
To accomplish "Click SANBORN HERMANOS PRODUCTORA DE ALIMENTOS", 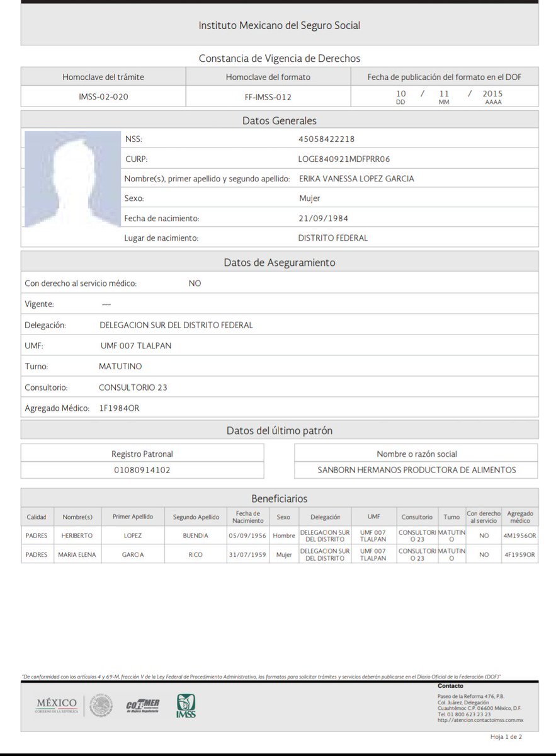I will click(x=417, y=470).
